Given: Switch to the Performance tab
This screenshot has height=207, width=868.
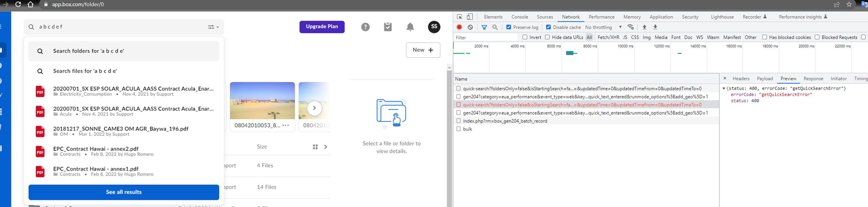Looking at the screenshot, I should click(601, 17).
